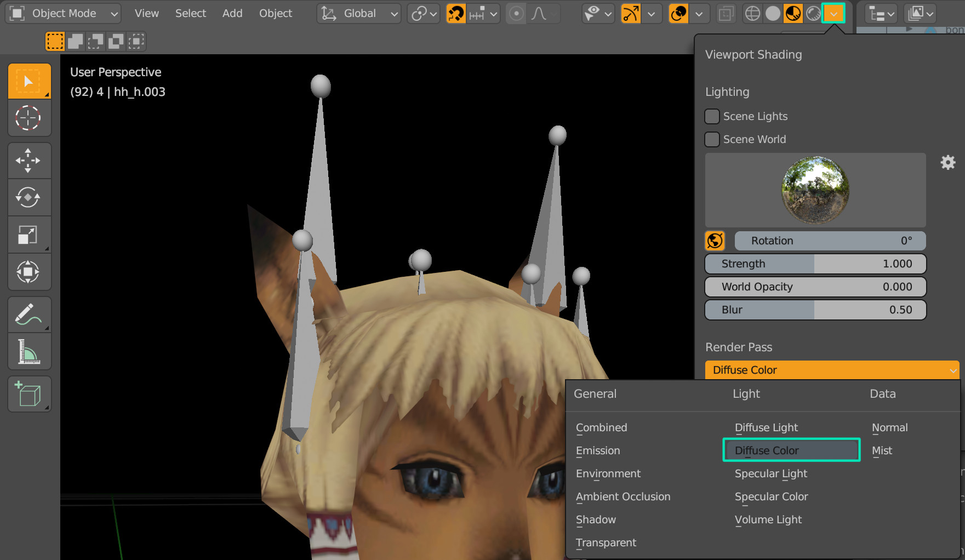Adjust the World Opacity slider

815,287
